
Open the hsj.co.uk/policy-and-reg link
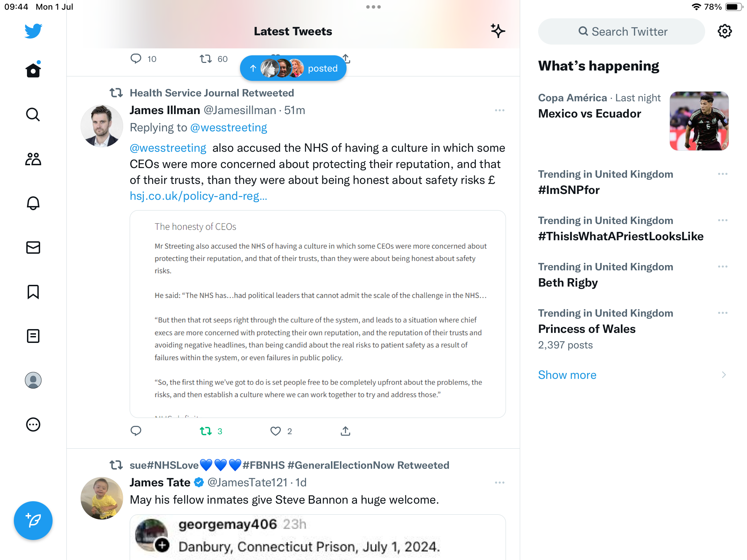(199, 196)
